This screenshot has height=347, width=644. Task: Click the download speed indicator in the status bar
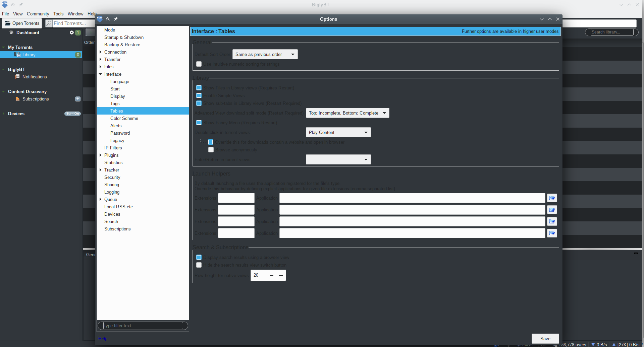[x=599, y=344]
